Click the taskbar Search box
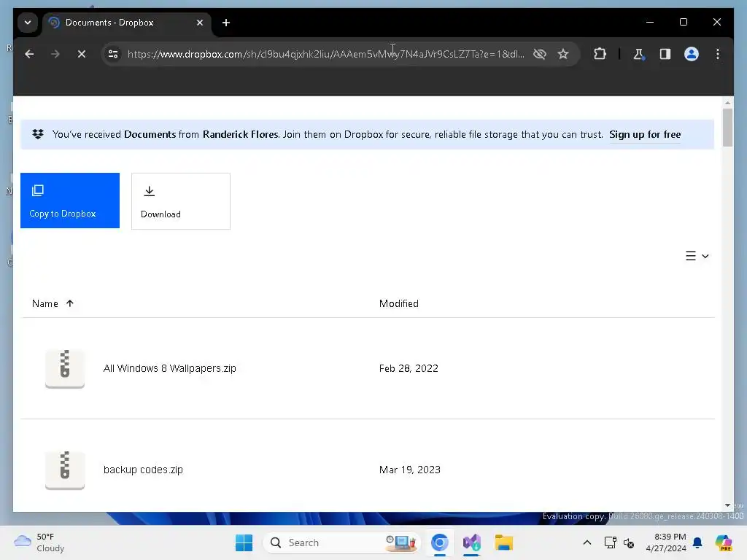The height and width of the screenshot is (560, 747). [341, 542]
